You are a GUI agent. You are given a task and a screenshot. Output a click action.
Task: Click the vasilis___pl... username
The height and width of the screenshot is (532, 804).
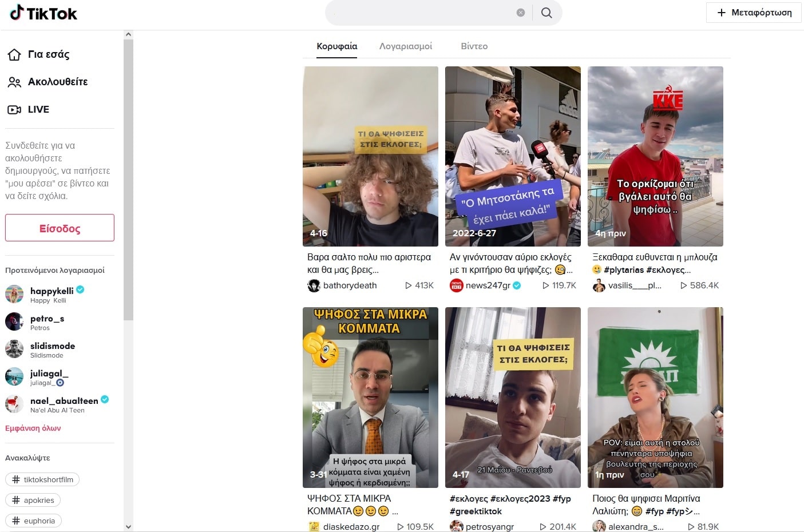[635, 285]
